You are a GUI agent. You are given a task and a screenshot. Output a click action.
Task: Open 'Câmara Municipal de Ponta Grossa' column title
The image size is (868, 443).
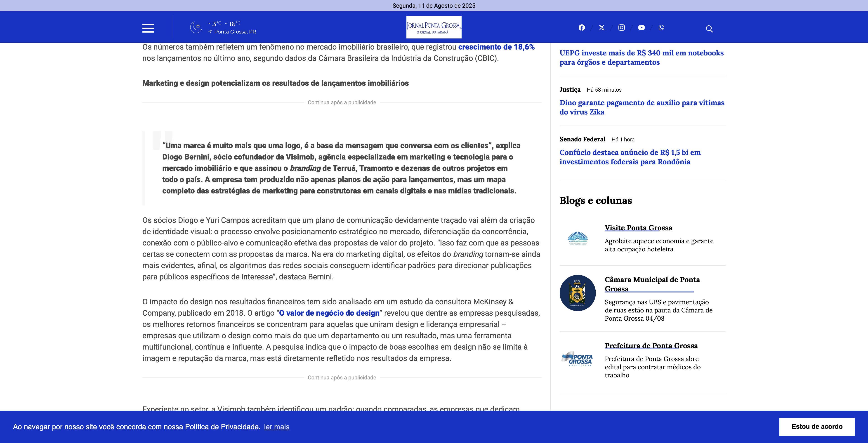(x=652, y=284)
